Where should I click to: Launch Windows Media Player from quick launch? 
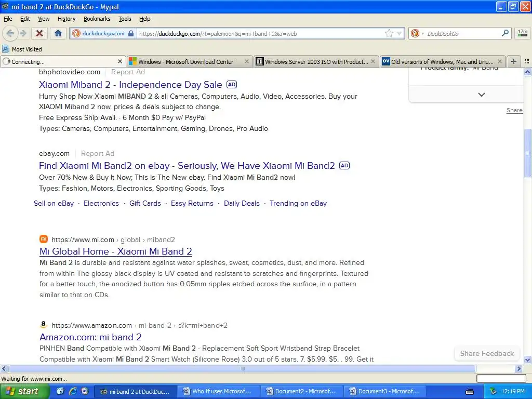(85, 391)
